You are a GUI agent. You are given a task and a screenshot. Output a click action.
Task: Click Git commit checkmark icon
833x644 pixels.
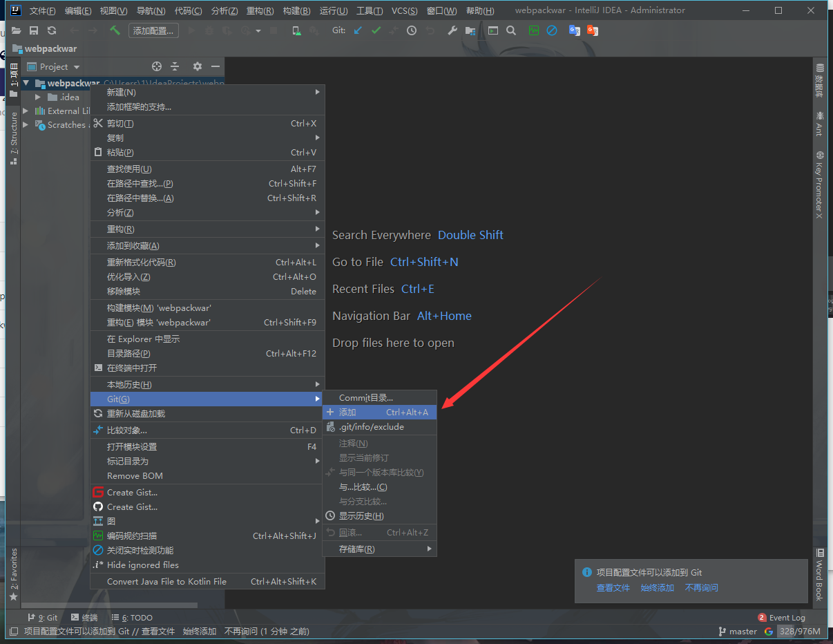tap(376, 30)
